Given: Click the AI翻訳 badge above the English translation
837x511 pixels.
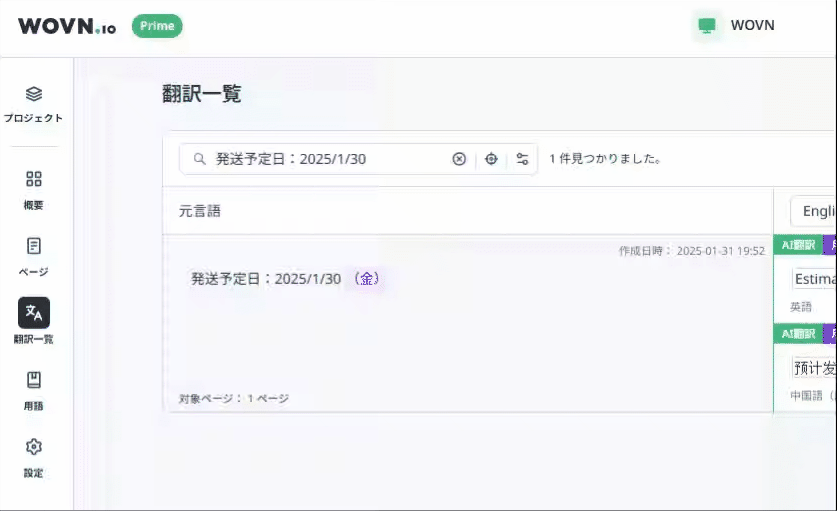Looking at the screenshot, I should [798, 245].
